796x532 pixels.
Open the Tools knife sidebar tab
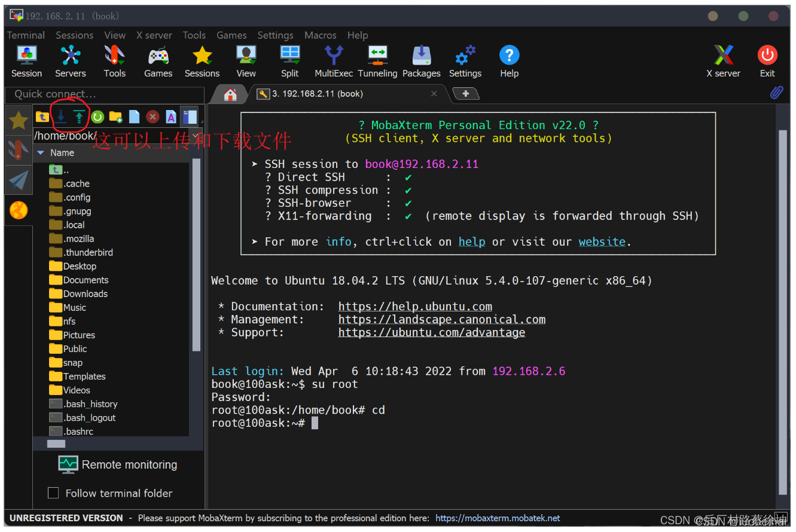coord(19,150)
